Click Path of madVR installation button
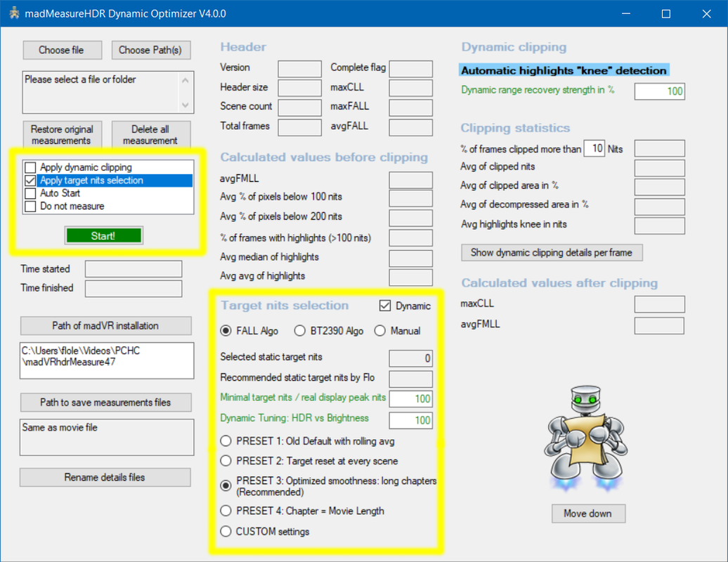Screen dimensions: 728x562 tap(106, 326)
